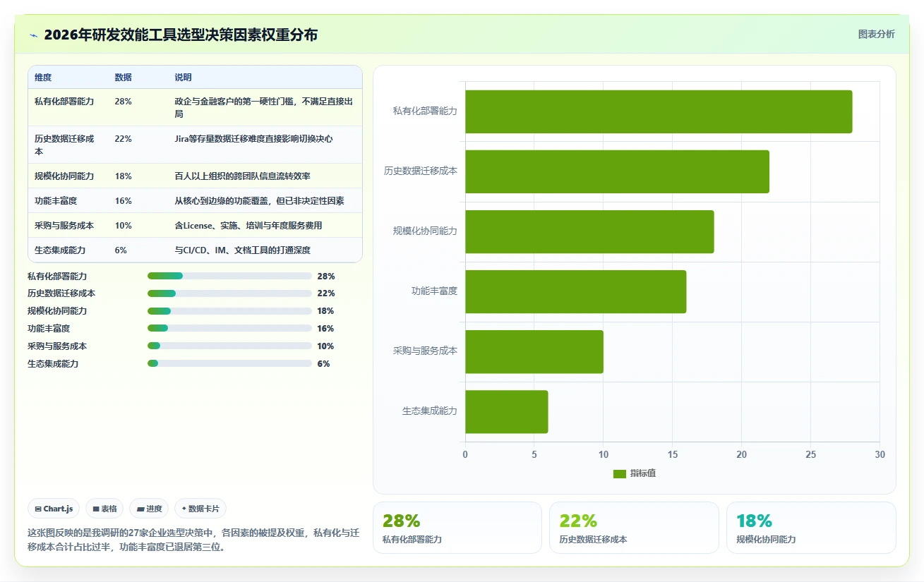Click the x-axis tick labeled 0
Screen dimensions: 924x582
pos(465,455)
